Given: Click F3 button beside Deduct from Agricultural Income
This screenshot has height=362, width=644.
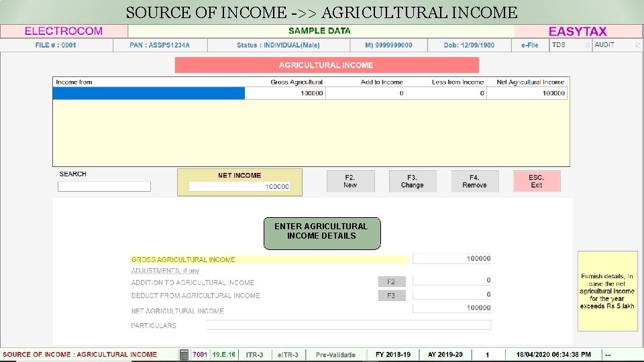Looking at the screenshot, I should click(391, 296).
